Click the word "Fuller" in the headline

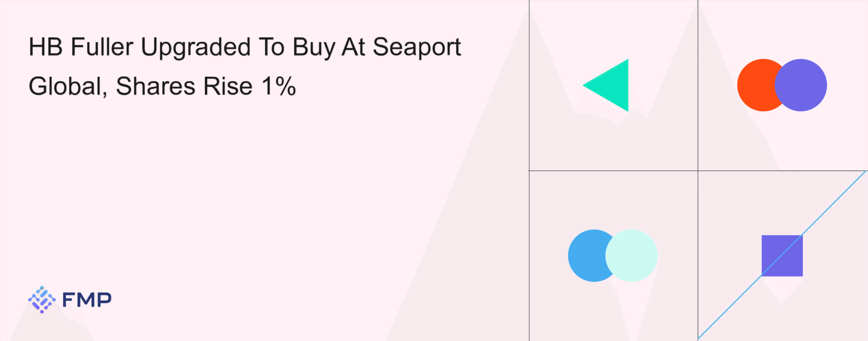102,47
